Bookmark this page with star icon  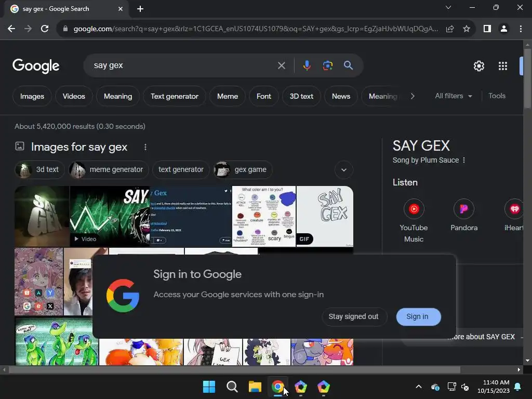pos(467,29)
